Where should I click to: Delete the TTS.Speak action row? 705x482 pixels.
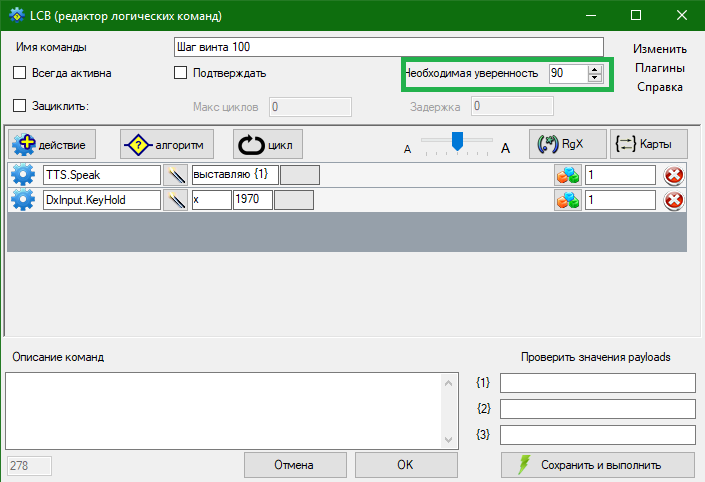(674, 175)
